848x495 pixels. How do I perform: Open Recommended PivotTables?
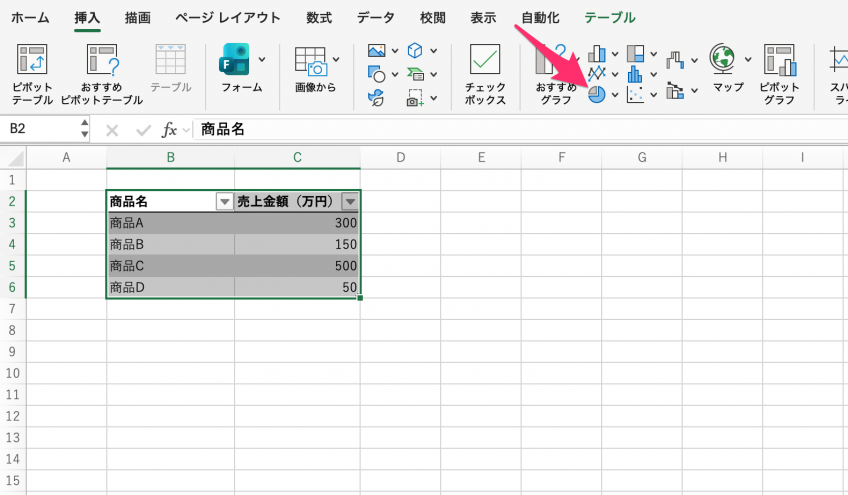tap(102, 62)
